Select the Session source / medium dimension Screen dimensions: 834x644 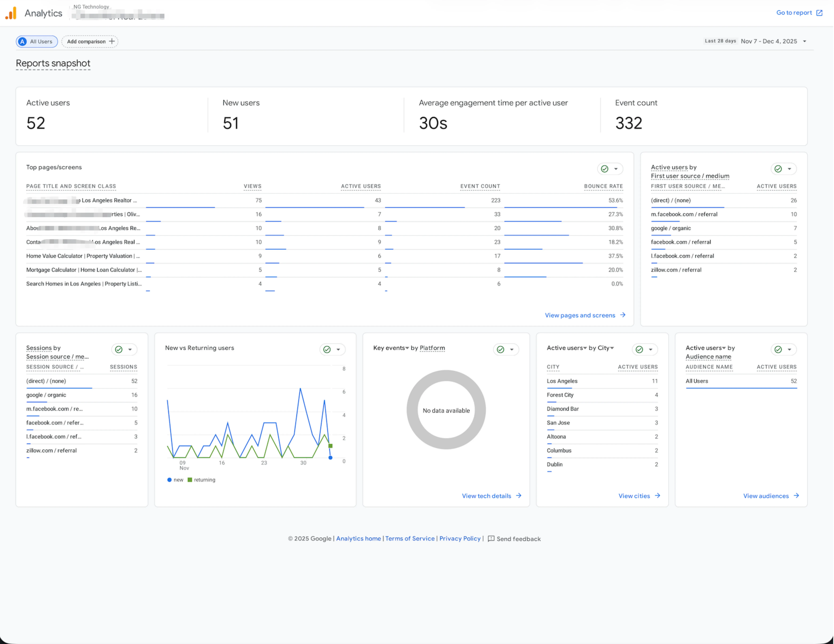pos(57,357)
